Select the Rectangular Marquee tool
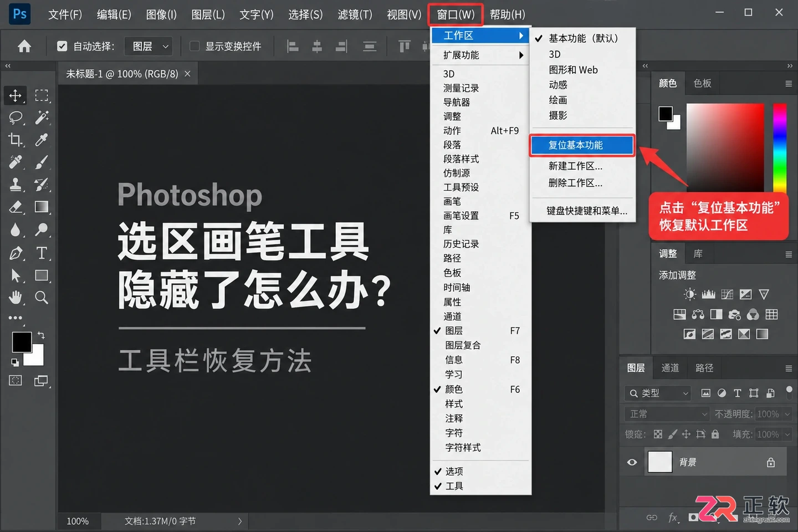 point(42,95)
